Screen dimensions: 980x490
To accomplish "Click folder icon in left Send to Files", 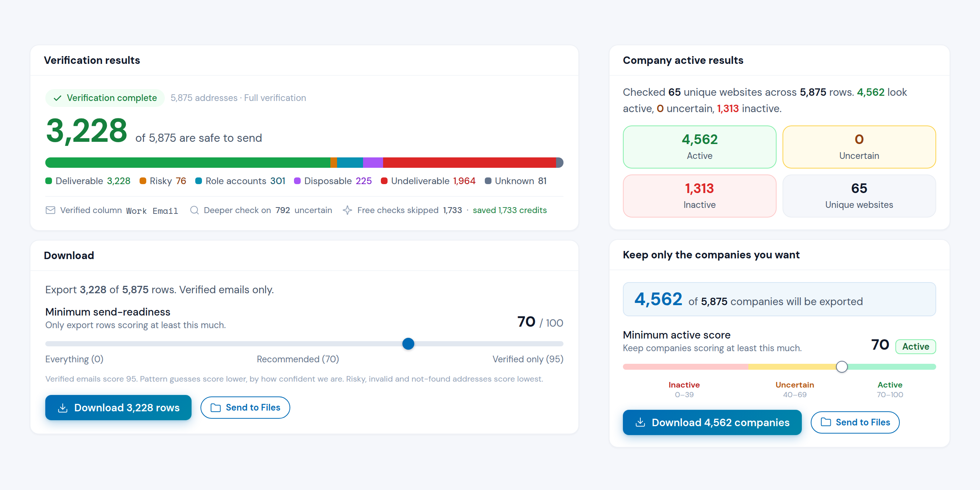I will (216, 408).
